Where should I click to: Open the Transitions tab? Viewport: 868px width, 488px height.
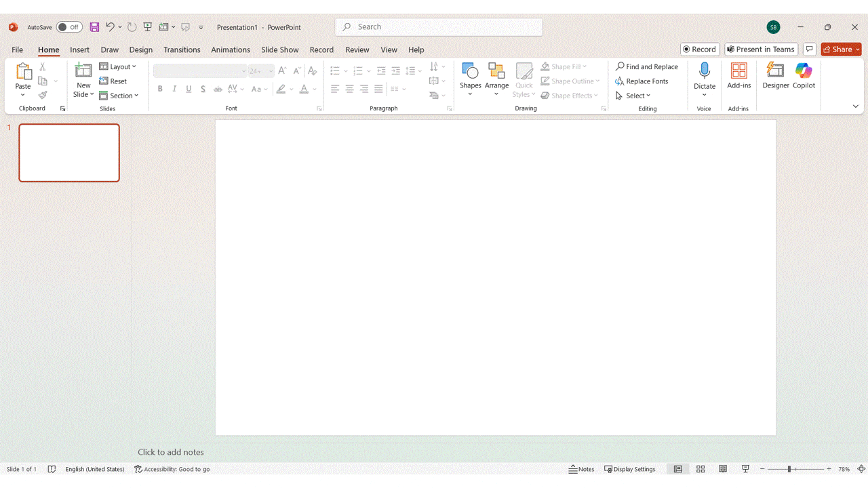coord(182,49)
